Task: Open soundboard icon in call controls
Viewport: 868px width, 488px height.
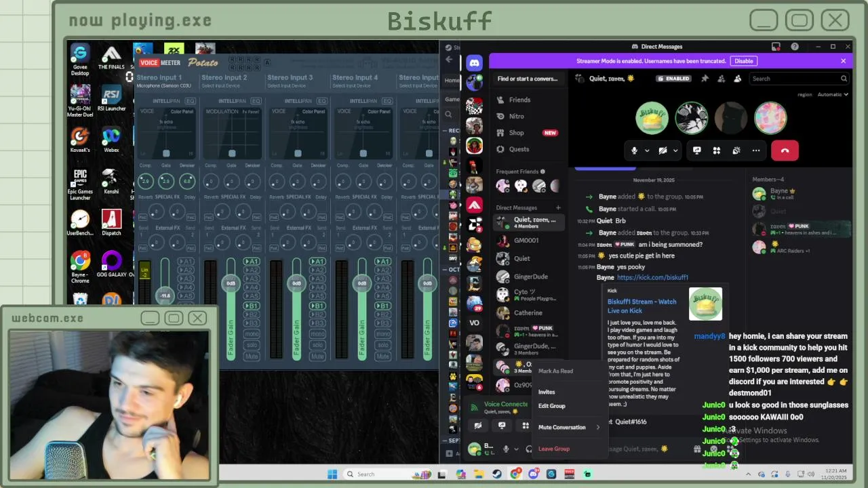Action: [736, 150]
